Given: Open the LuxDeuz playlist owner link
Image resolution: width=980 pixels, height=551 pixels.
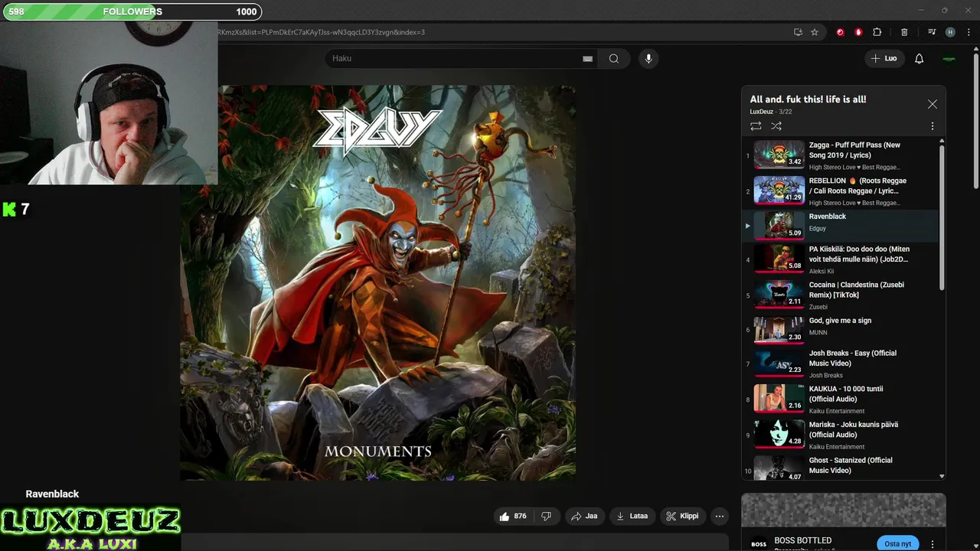Looking at the screenshot, I should 762,112.
